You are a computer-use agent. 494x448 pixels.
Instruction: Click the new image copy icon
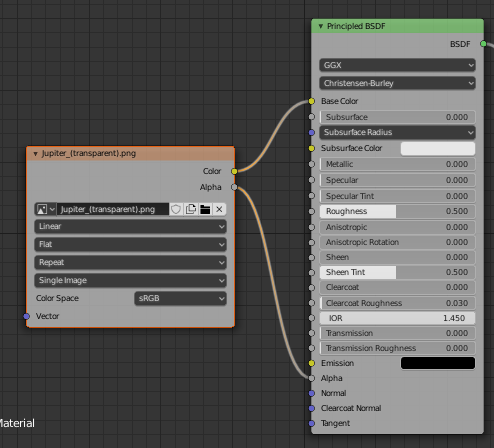click(191, 209)
